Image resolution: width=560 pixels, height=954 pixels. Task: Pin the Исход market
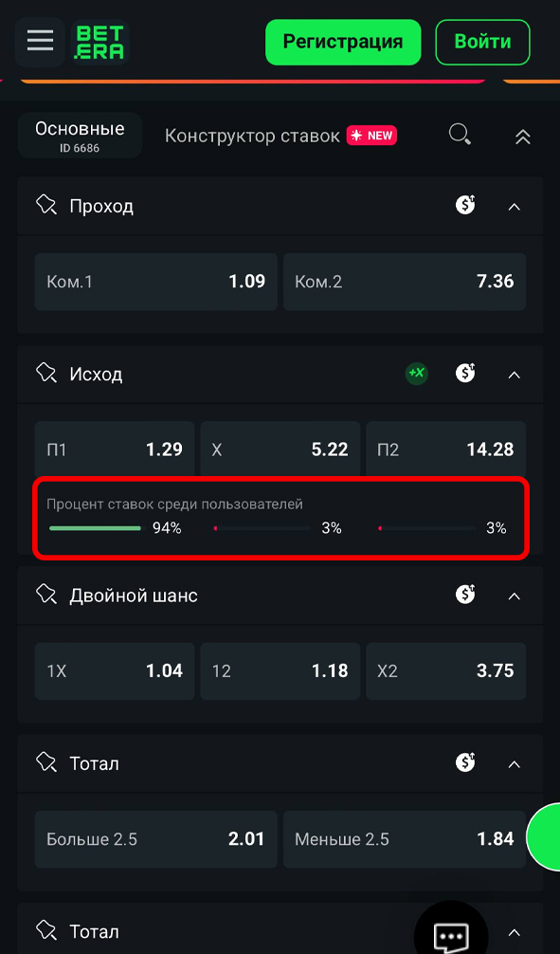pos(45,374)
